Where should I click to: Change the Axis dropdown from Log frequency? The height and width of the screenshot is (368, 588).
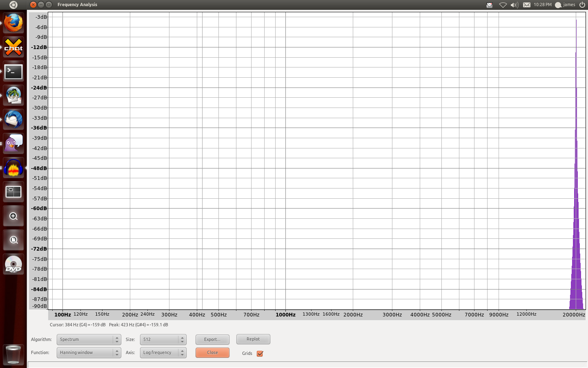[163, 352]
